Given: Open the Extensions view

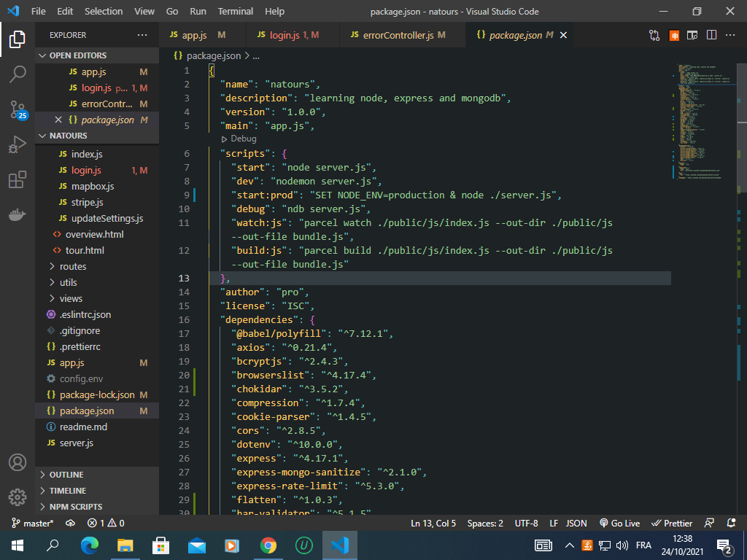Looking at the screenshot, I should 18,179.
